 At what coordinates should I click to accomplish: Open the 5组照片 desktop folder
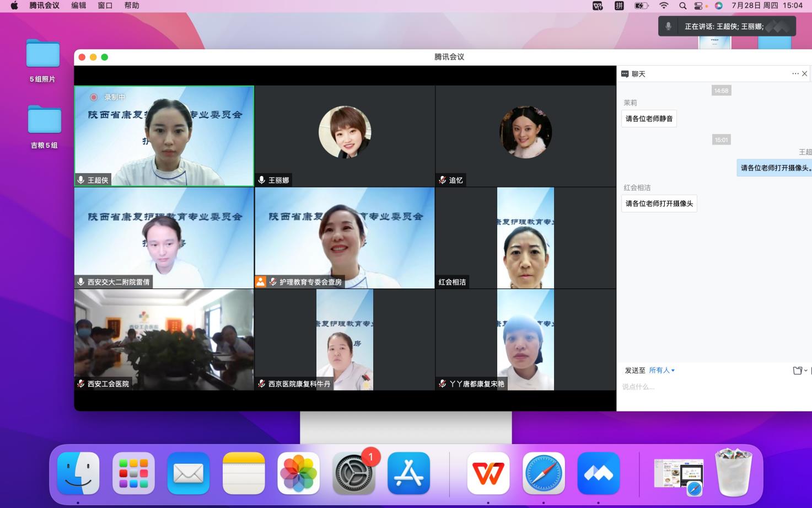coord(43,61)
